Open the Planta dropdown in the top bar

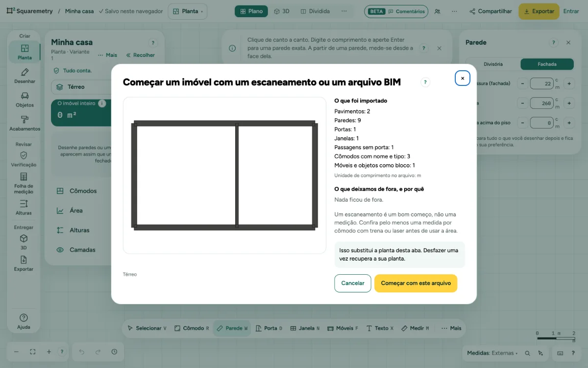pyautogui.click(x=188, y=11)
